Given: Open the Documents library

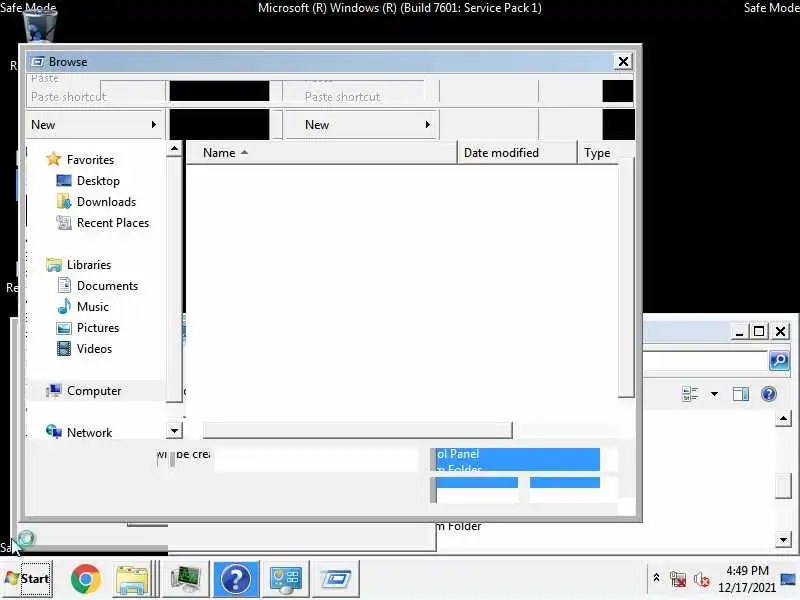Looking at the screenshot, I should click(x=107, y=285).
